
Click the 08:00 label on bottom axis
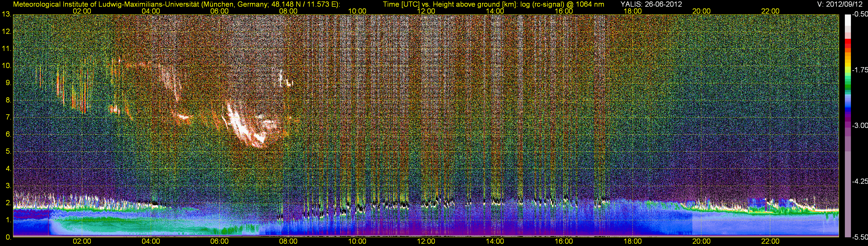(x=288, y=241)
